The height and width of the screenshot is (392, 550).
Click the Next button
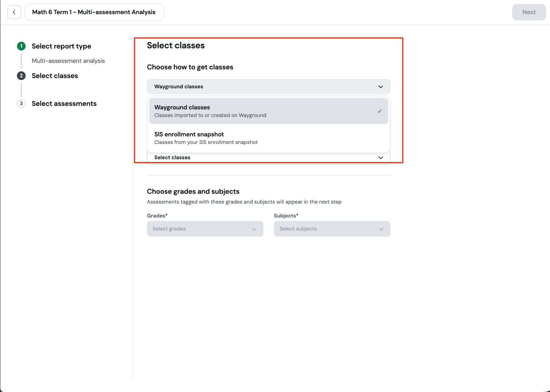(529, 12)
